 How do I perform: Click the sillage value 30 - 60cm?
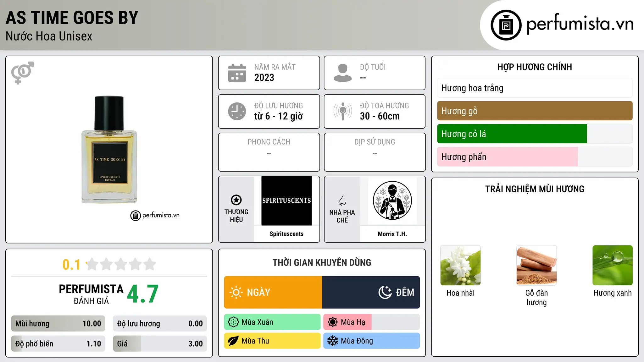[x=380, y=116]
